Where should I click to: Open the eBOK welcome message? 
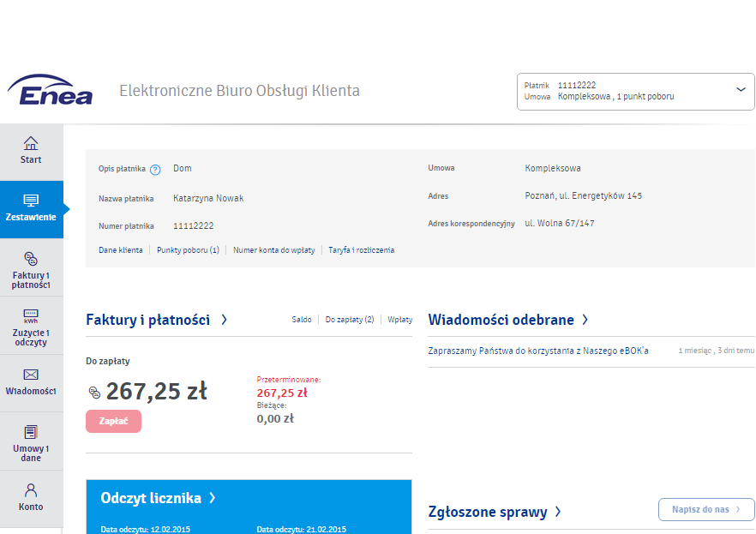click(538, 351)
